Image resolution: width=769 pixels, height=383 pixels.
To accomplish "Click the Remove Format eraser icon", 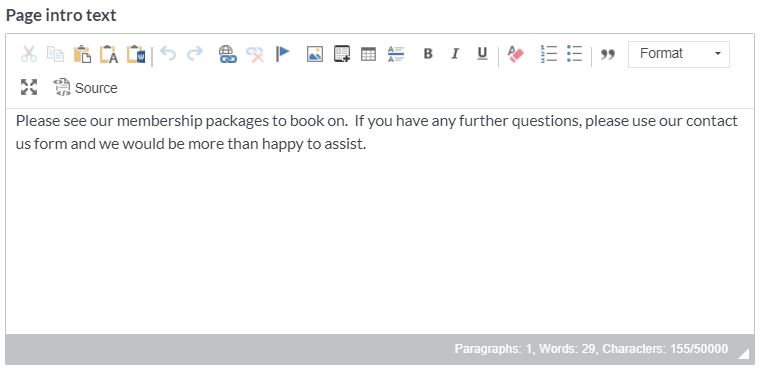I will (515, 54).
